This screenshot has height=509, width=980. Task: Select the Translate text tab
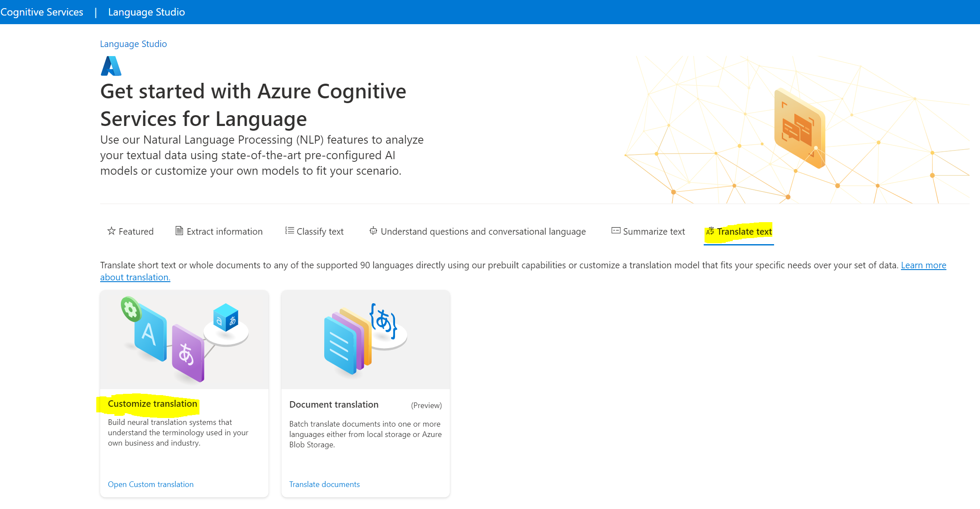pyautogui.click(x=739, y=232)
